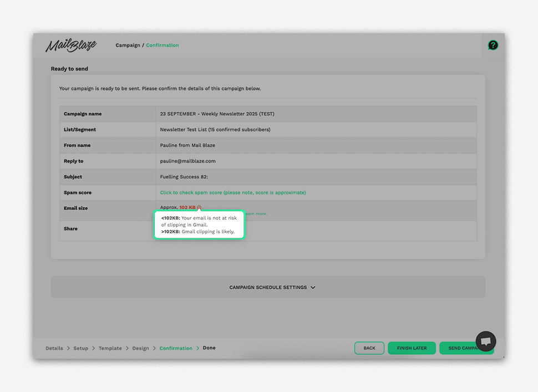Select the Confirmation breadcrumb in the header
The height and width of the screenshot is (392, 538).
[x=163, y=45]
